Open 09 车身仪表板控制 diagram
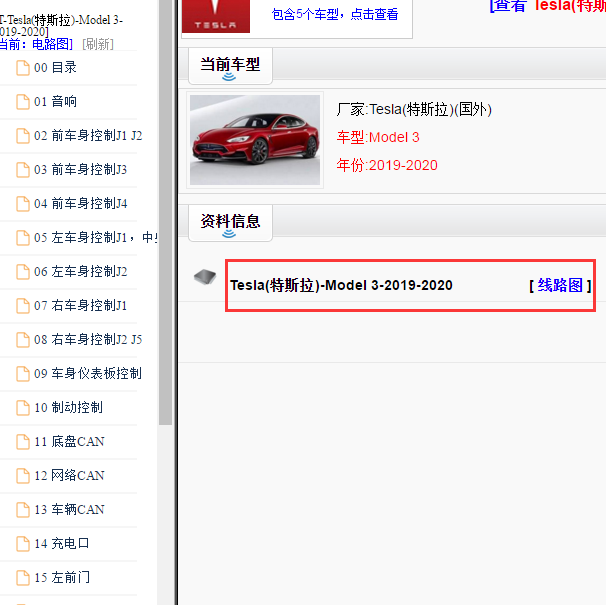606x605 pixels. coord(88,374)
